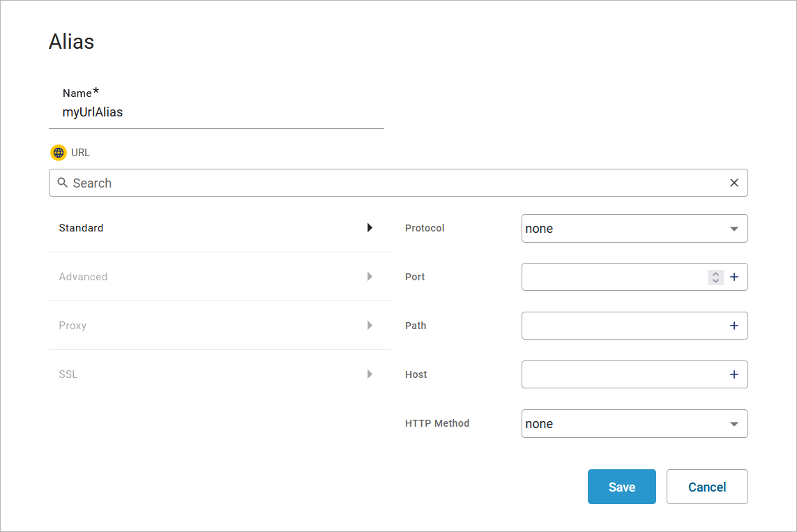Click the magnifier icon in search bar
This screenshot has width=797, height=532.
click(x=62, y=183)
